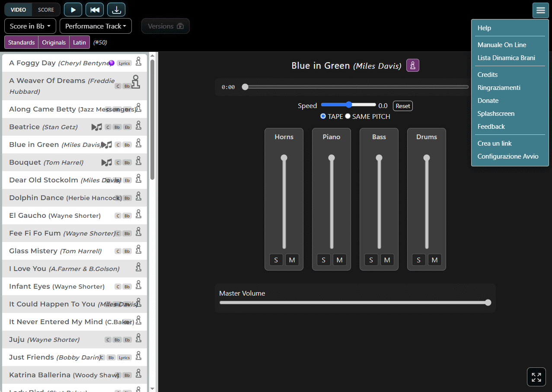The height and width of the screenshot is (392, 552).
Task: Click the music notes icon on Beatrice row
Action: tap(96, 127)
